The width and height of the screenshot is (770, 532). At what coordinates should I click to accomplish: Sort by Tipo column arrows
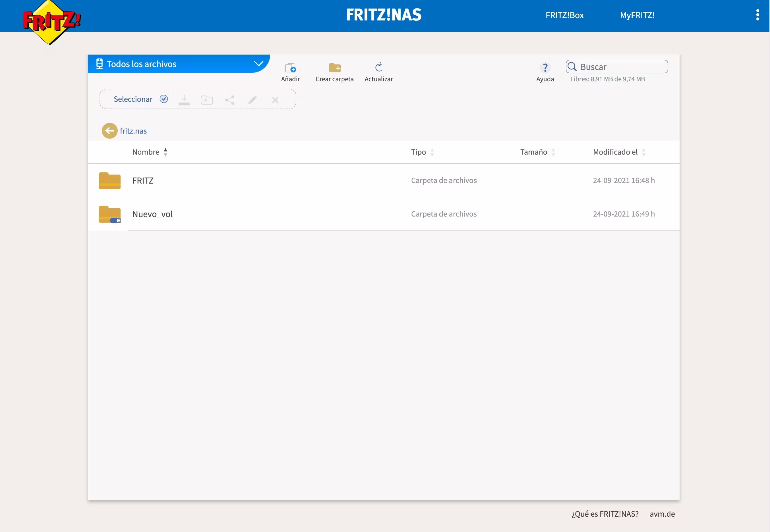coord(432,152)
